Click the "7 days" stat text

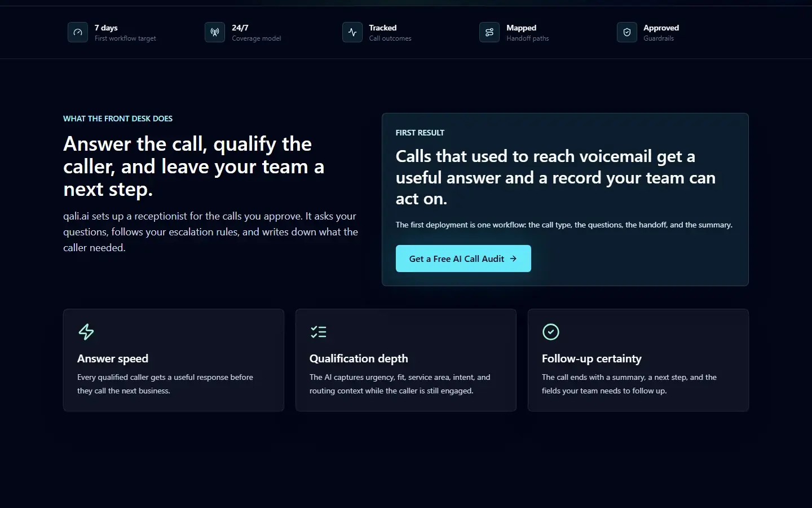click(106, 28)
